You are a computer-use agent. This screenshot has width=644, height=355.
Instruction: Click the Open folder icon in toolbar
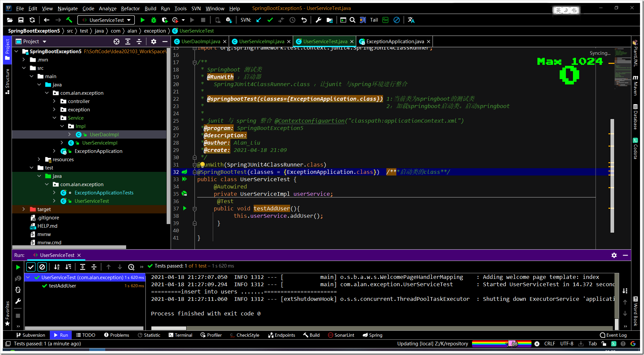[x=10, y=20]
